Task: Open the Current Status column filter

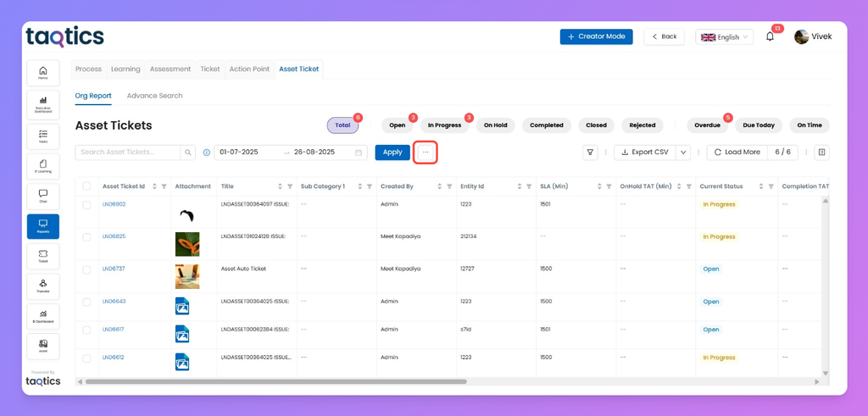Action: [x=771, y=186]
